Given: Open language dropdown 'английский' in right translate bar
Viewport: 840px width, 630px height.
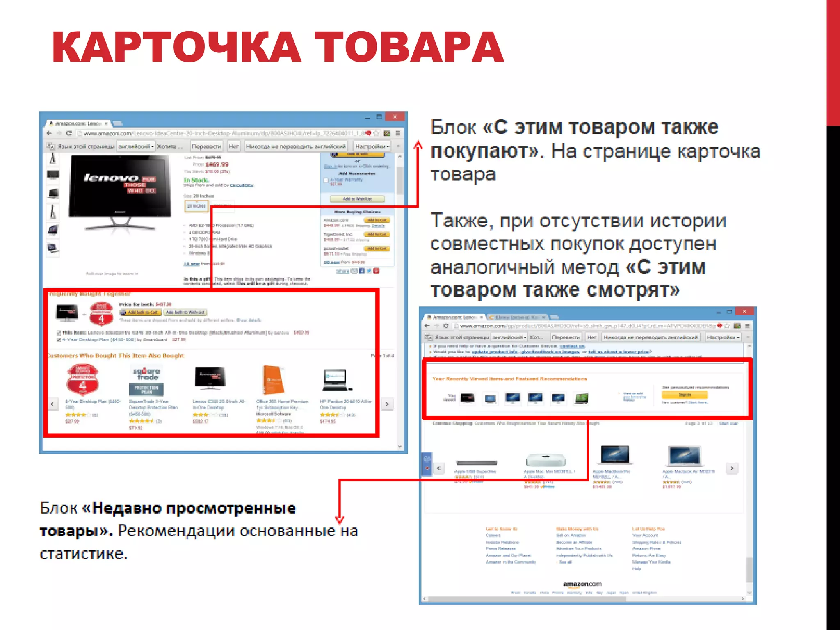Looking at the screenshot, I should 509,337.
